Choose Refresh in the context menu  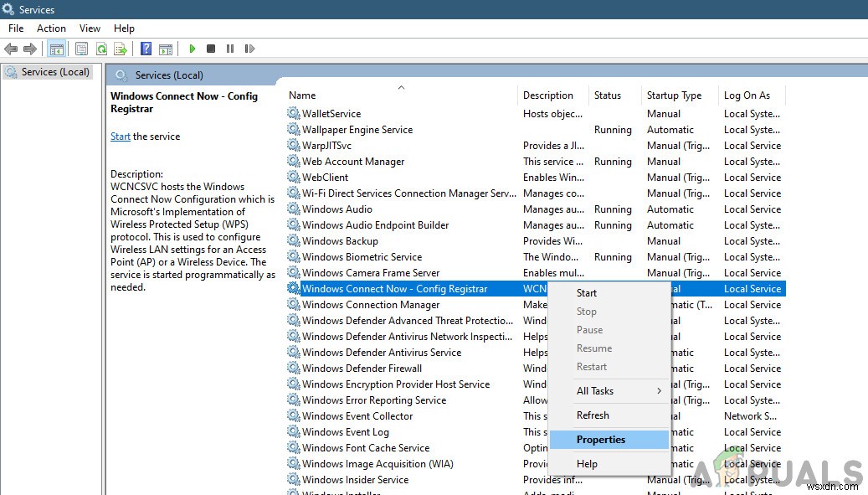[x=593, y=415]
